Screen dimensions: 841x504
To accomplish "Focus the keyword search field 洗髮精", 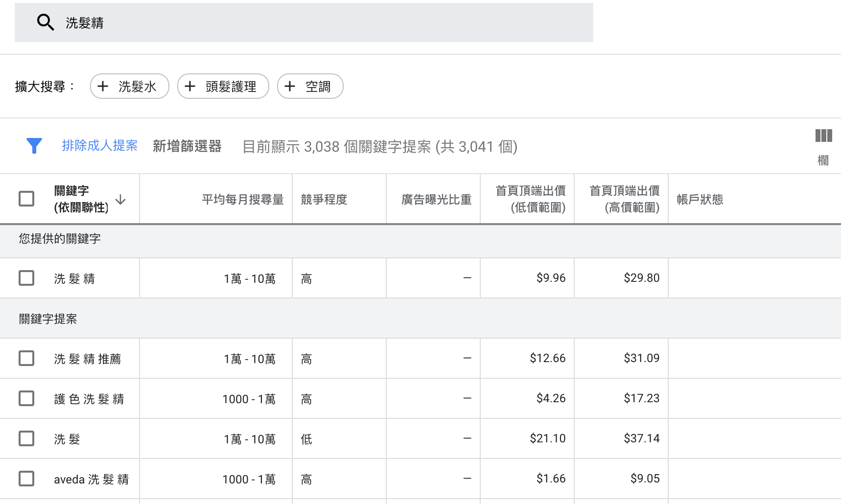I will [304, 23].
